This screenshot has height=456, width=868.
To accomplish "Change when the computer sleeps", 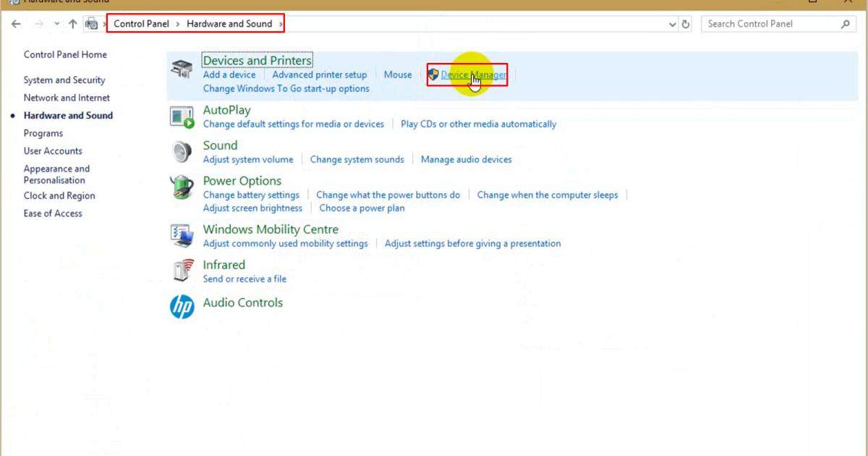I will pos(548,195).
